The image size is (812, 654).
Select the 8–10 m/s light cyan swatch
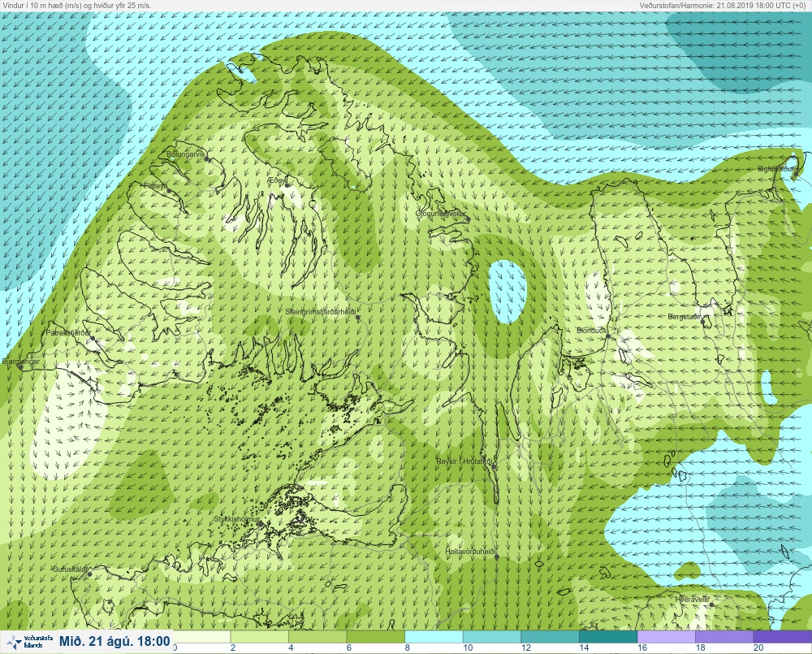(434, 636)
